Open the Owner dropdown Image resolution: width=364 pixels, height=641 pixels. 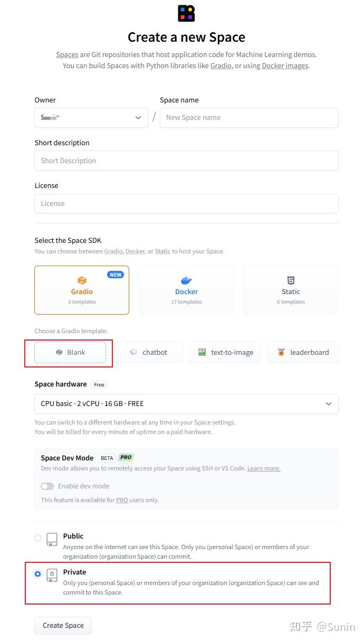(x=91, y=118)
